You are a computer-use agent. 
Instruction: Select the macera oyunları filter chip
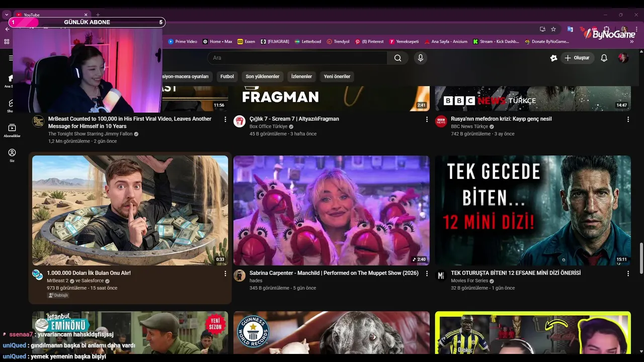186,76
